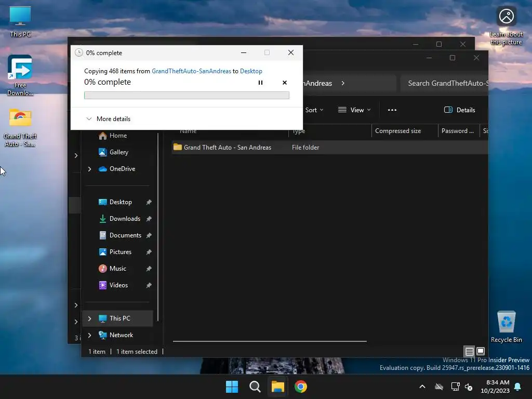This screenshot has height=399, width=532.
Task: Select the Grand Theft Auto - San Andreas folder row
Action: (330, 147)
